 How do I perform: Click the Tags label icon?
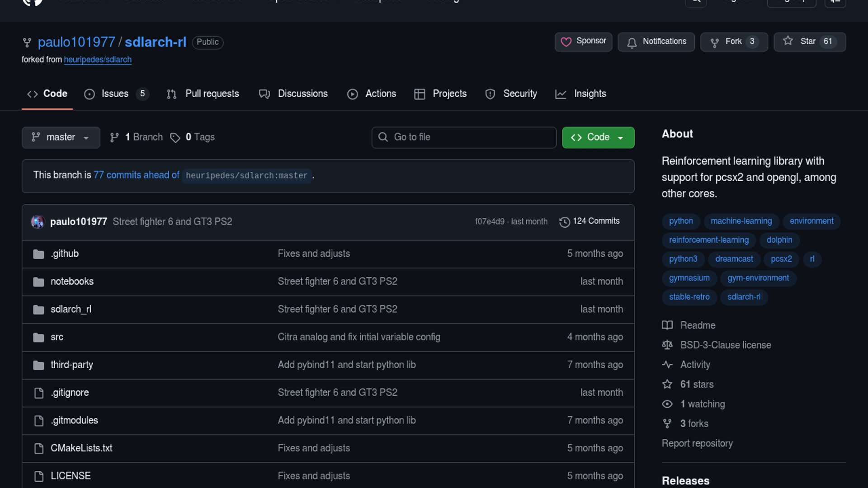click(x=175, y=137)
